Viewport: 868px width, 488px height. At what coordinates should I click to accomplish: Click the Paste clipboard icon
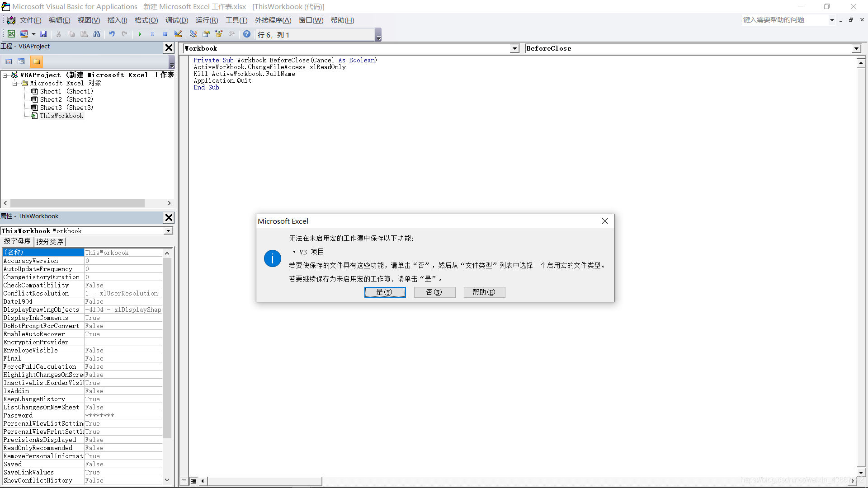(84, 34)
